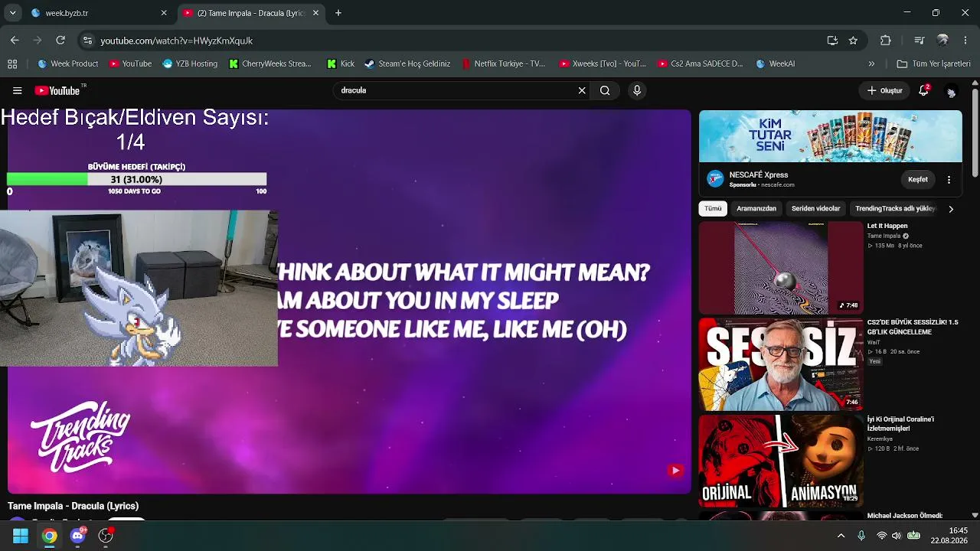This screenshot has width=980, height=551.
Task: Open the Orijinal Coraline video thumbnail
Action: click(781, 461)
